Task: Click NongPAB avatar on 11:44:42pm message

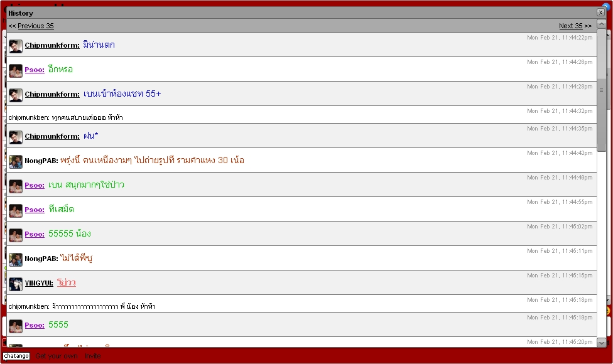Action: pyautogui.click(x=16, y=162)
